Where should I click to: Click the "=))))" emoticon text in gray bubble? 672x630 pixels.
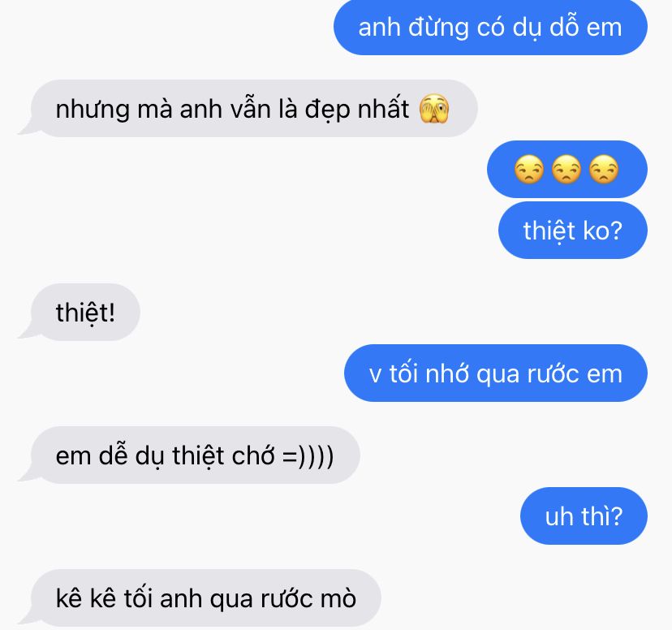click(308, 456)
